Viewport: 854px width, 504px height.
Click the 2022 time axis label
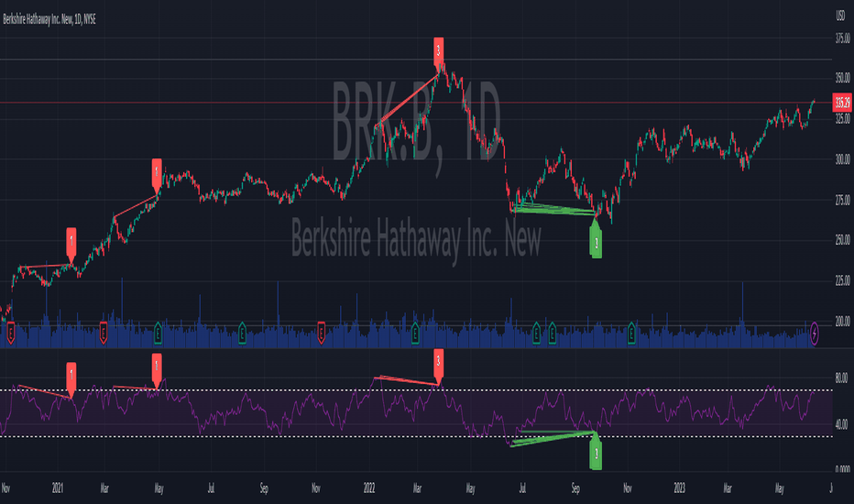(x=369, y=488)
